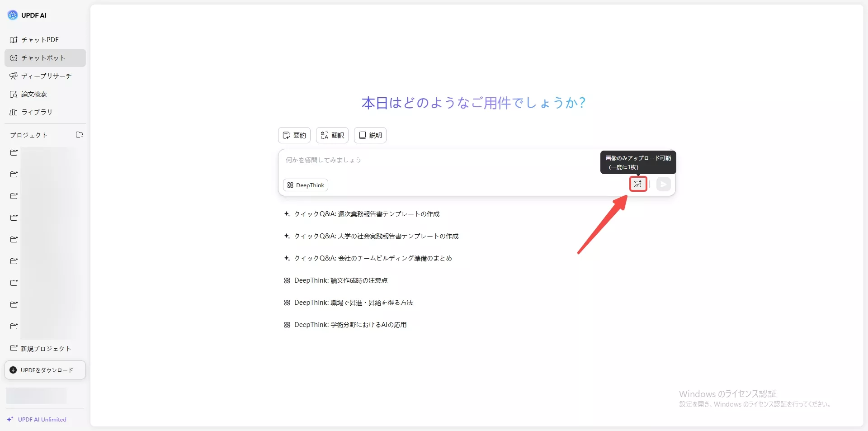Click the image upload icon

(638, 184)
